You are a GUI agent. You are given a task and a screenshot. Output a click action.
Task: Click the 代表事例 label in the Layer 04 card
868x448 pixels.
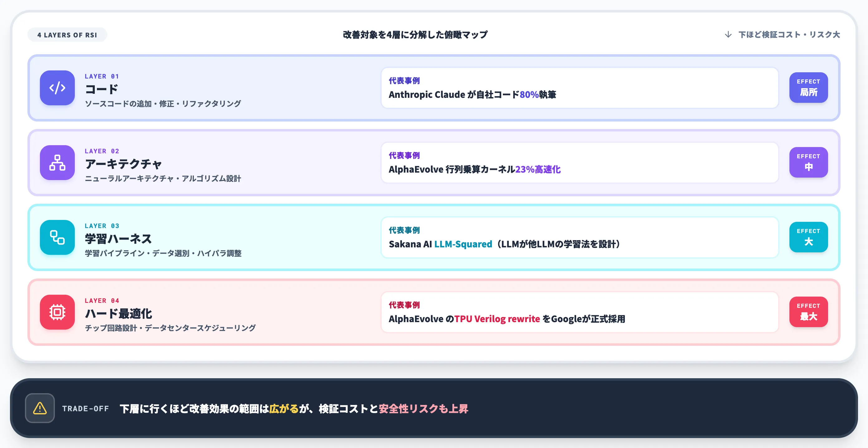click(x=404, y=305)
